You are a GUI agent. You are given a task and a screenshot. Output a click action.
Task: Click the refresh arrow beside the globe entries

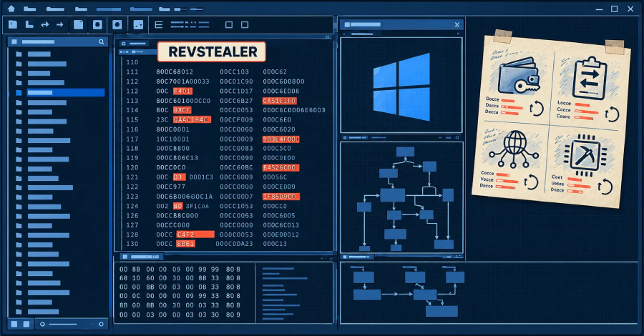[531, 182]
